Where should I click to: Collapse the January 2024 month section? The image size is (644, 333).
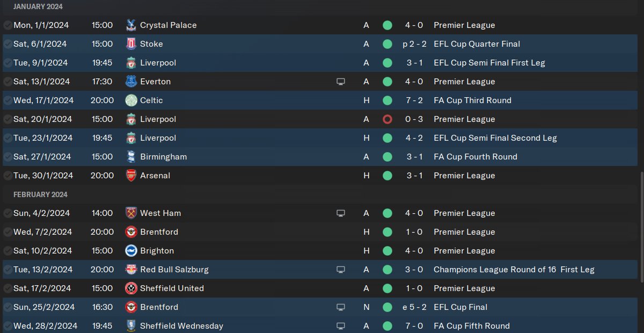pyautogui.click(x=38, y=6)
